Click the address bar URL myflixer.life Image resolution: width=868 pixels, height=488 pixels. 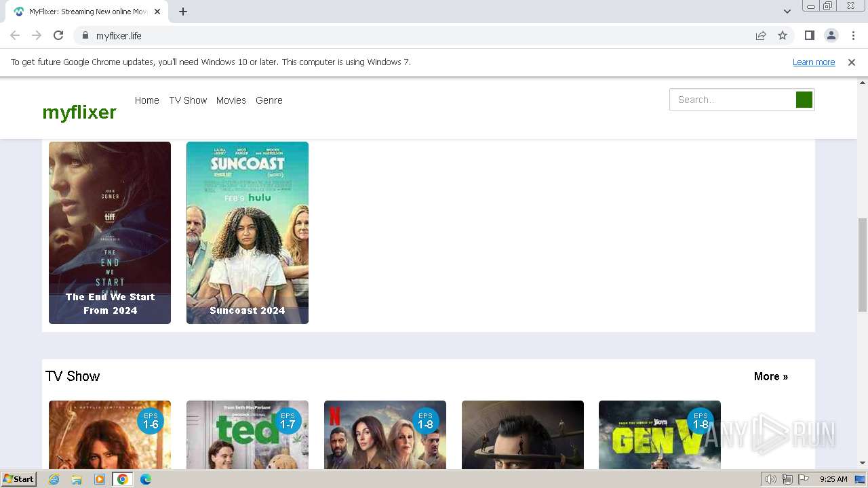pyautogui.click(x=119, y=35)
